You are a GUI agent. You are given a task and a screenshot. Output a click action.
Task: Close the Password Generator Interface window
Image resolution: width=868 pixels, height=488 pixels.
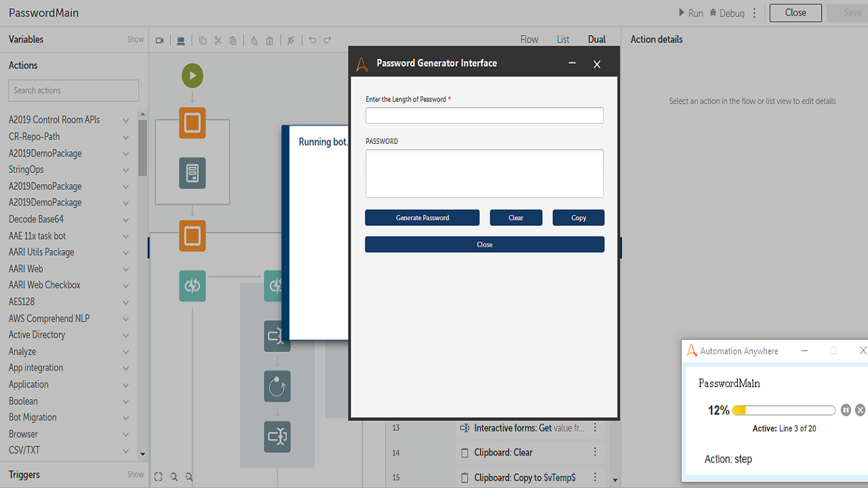[x=597, y=64]
